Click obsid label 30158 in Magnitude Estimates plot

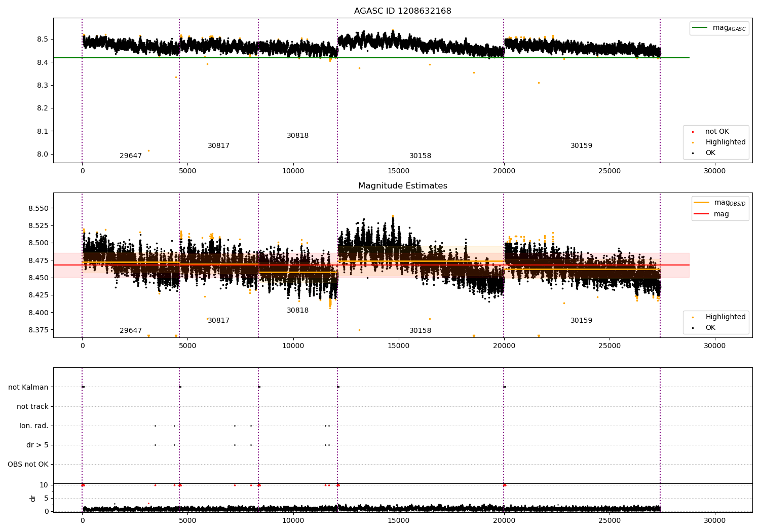[421, 331]
